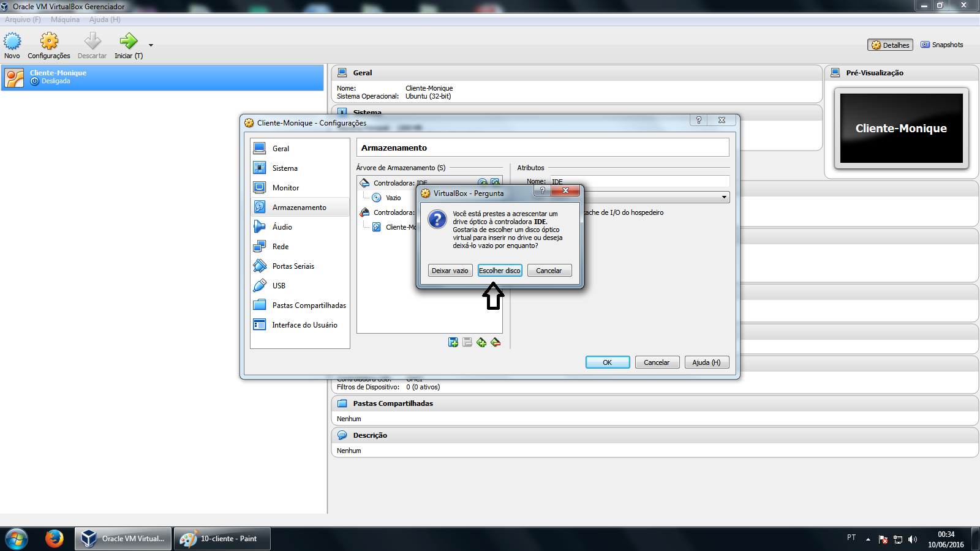Click Geral section header in details
The height and width of the screenshot is (551, 980).
577,72
